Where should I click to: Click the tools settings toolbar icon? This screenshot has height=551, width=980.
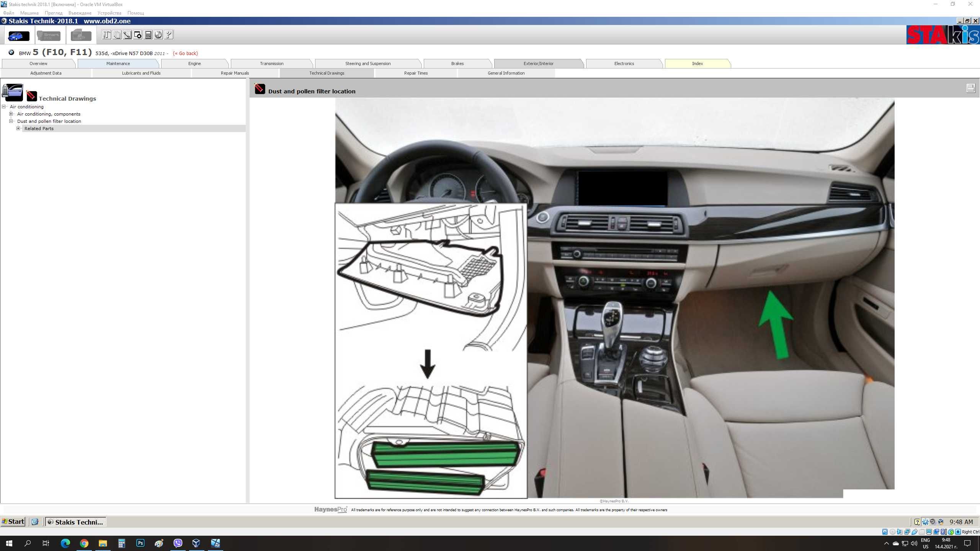tap(106, 35)
